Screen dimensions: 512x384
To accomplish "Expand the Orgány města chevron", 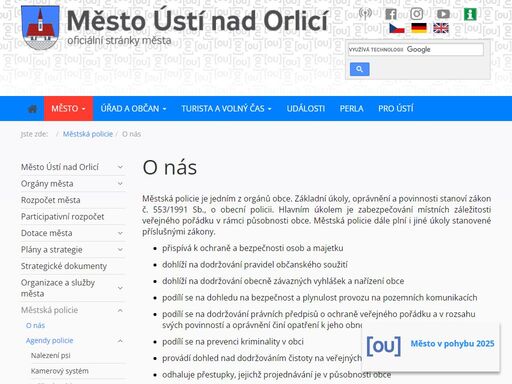I will 120,184.
